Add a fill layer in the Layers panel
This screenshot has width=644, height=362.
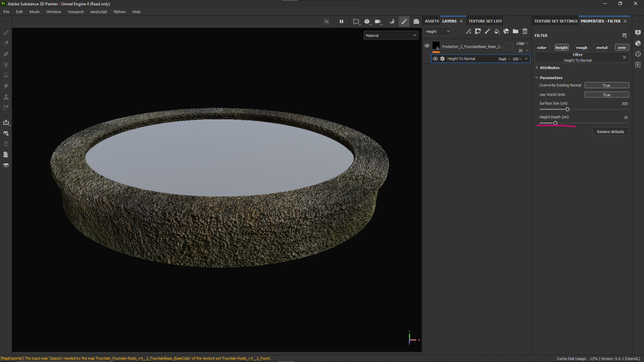497,31
